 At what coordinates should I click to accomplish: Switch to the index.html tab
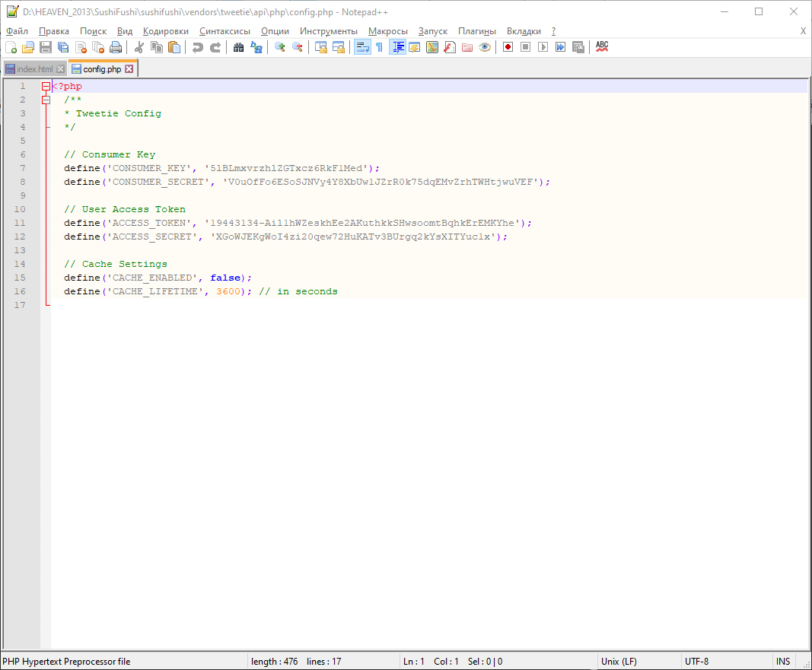(x=34, y=69)
